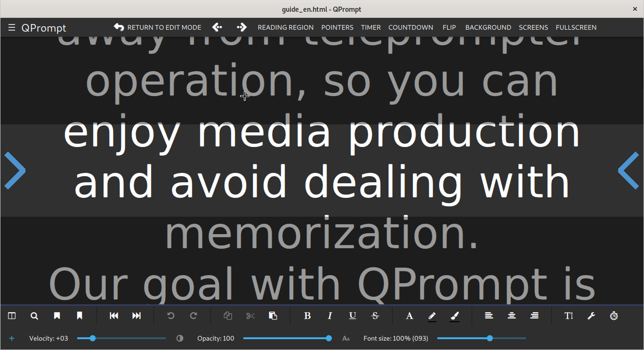The image size is (644, 350).
Task: Click the Return to Edit Mode button
Action: 157,27
